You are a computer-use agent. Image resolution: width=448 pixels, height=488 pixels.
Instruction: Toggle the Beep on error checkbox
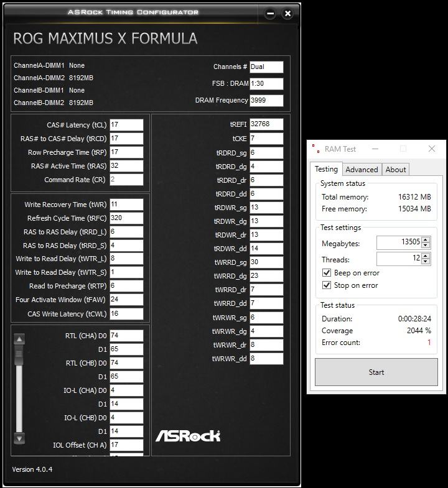[x=327, y=273]
